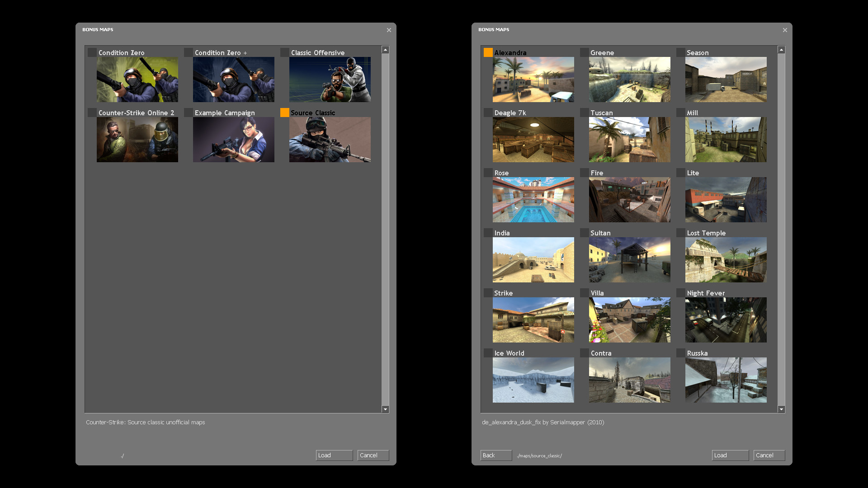The image size is (868, 488).
Task: Pick the Season map preview
Action: tap(726, 80)
